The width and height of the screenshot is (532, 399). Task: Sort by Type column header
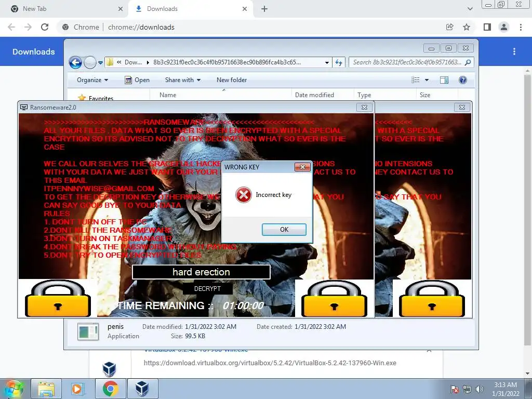pos(385,95)
